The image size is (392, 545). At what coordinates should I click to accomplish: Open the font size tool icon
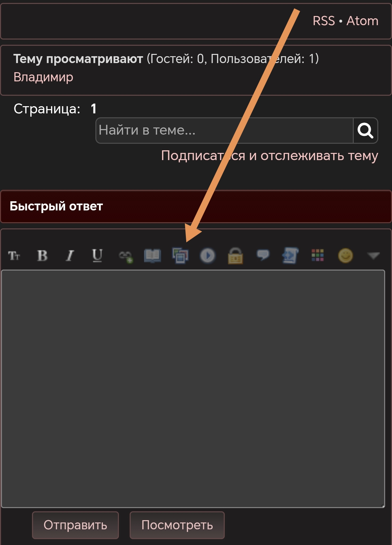(x=14, y=256)
